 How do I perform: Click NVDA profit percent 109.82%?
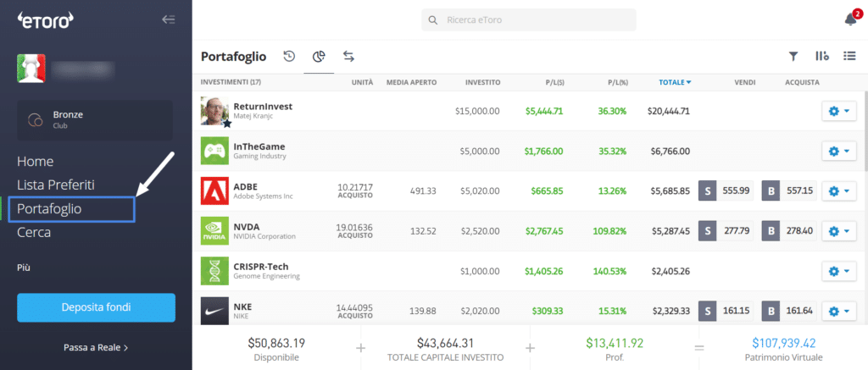click(x=609, y=230)
